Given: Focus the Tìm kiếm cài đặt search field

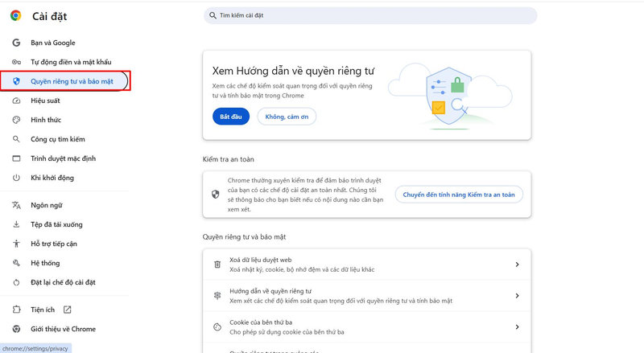Looking at the screenshot, I should (370, 15).
